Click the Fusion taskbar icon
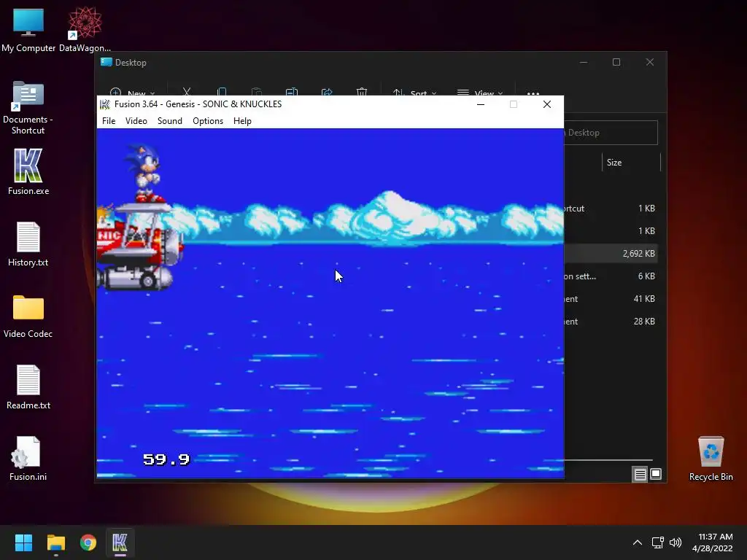Image resolution: width=747 pixels, height=560 pixels. (120, 542)
